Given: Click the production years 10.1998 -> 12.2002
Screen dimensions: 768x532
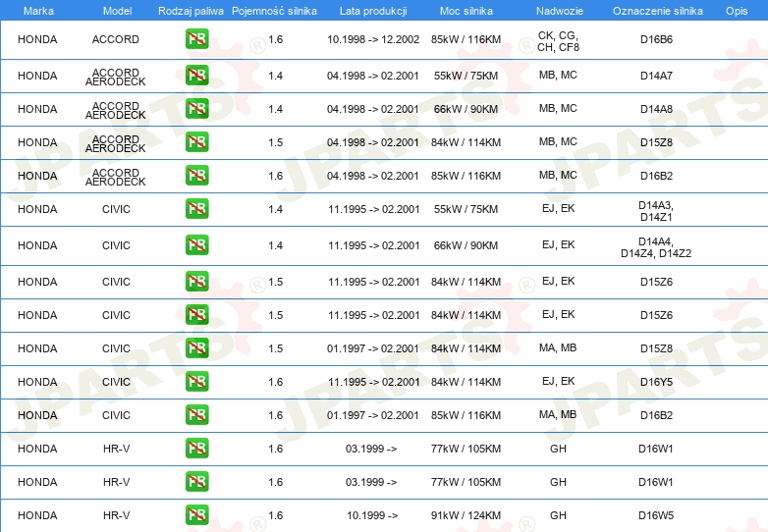Looking at the screenshot, I should click(373, 39).
